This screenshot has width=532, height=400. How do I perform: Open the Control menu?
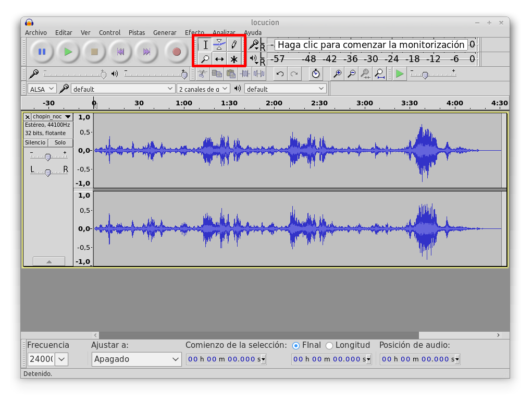point(109,33)
